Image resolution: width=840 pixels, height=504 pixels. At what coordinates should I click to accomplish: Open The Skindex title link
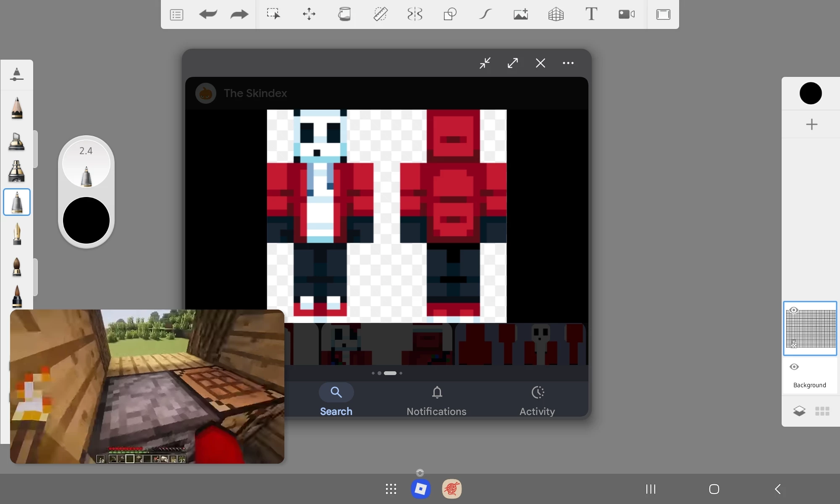255,93
